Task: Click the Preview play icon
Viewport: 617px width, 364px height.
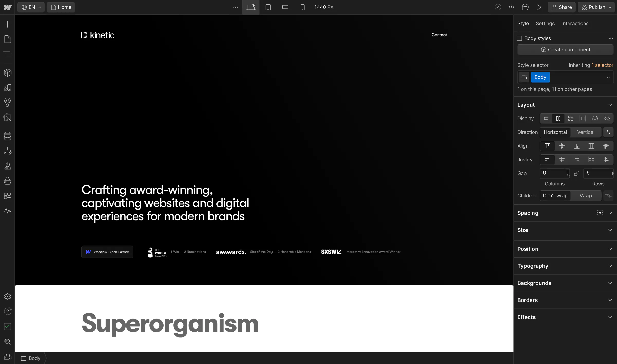Action: [539, 7]
